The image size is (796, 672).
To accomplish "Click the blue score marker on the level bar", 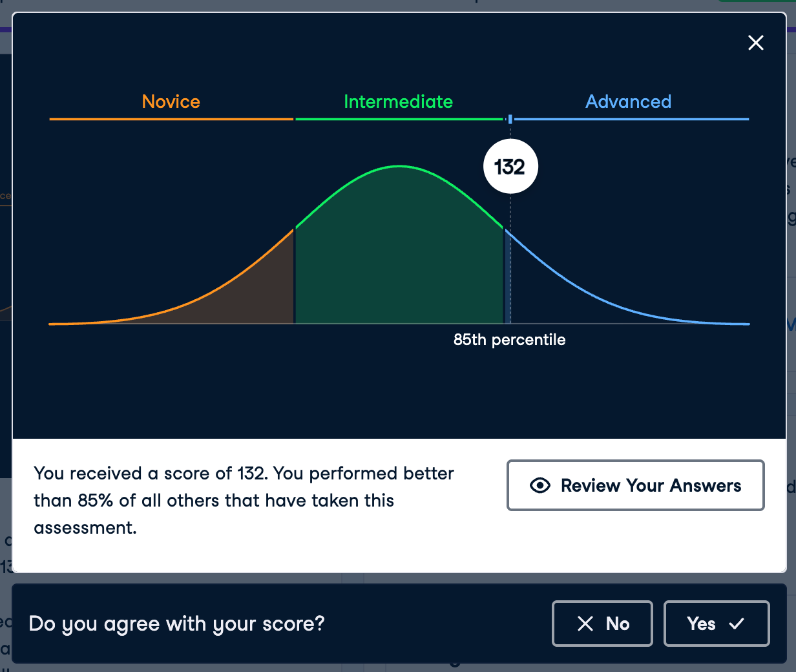I will [x=510, y=119].
